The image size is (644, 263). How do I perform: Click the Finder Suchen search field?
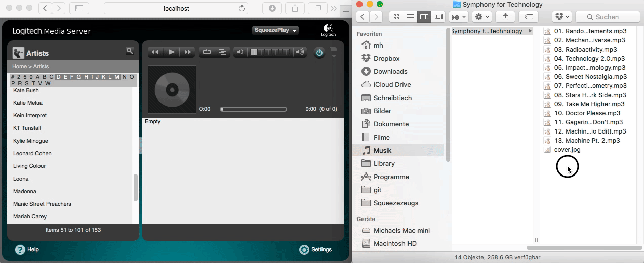pyautogui.click(x=608, y=17)
